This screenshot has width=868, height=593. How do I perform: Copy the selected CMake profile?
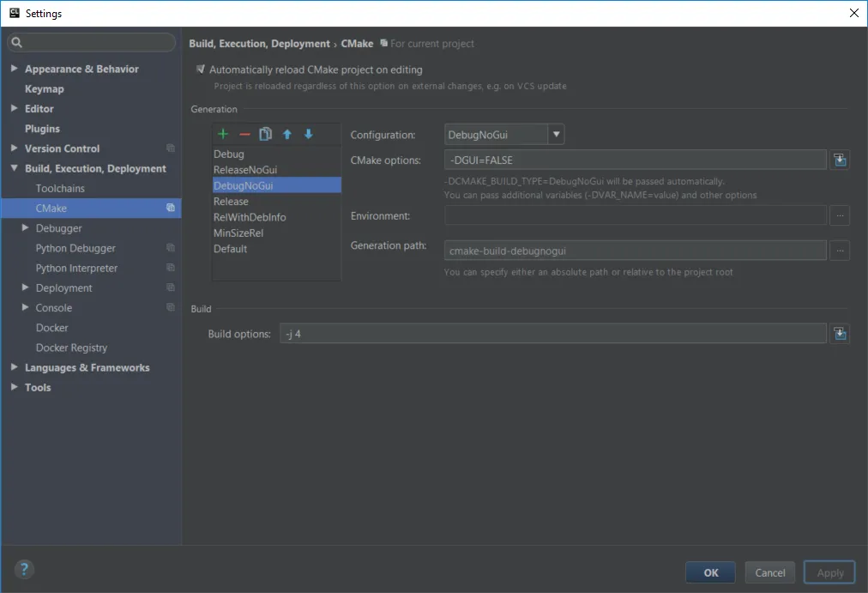point(266,134)
